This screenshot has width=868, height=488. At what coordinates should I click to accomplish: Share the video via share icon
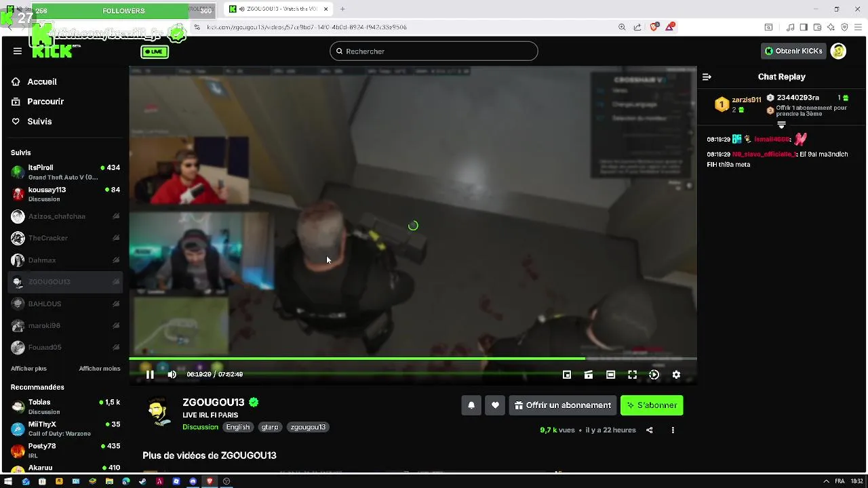[649, 430]
